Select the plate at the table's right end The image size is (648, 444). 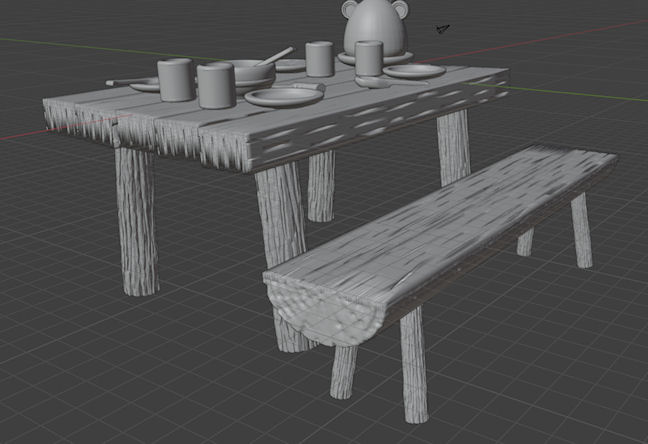(415, 71)
